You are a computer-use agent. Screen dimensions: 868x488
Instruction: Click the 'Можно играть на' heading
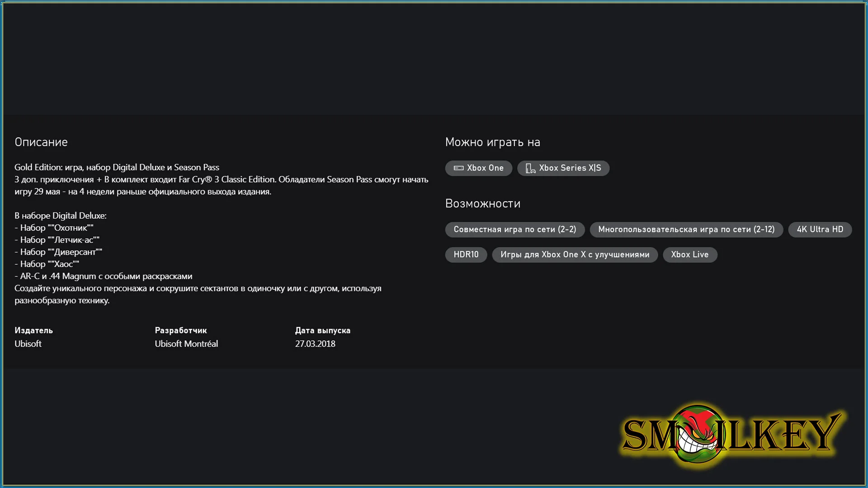pos(492,142)
